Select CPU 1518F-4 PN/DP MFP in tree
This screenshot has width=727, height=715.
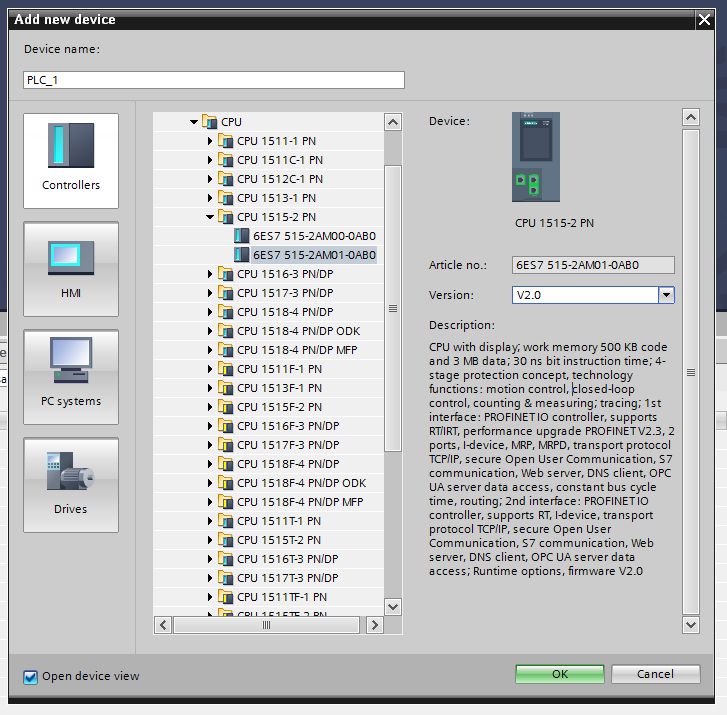tap(300, 502)
